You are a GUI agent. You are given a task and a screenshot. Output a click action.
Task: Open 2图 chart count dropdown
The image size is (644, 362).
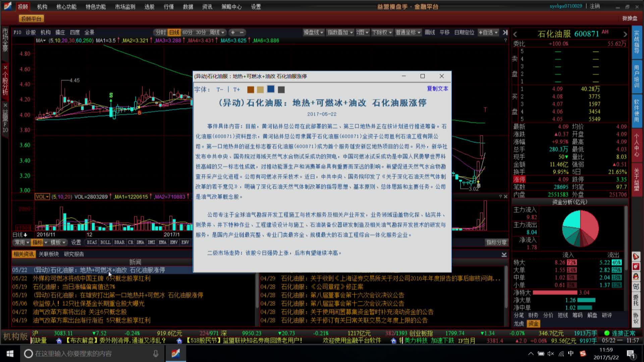point(362,33)
